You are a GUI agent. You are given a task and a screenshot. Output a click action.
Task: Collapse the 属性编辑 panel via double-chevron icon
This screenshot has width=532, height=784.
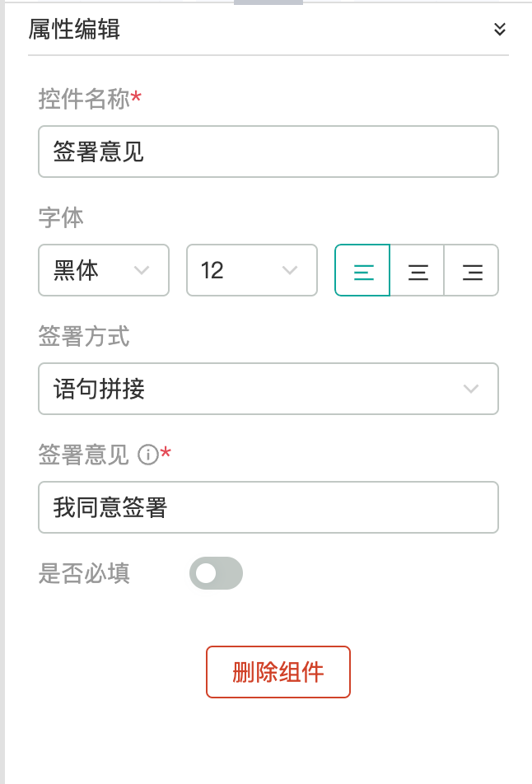pyautogui.click(x=500, y=29)
